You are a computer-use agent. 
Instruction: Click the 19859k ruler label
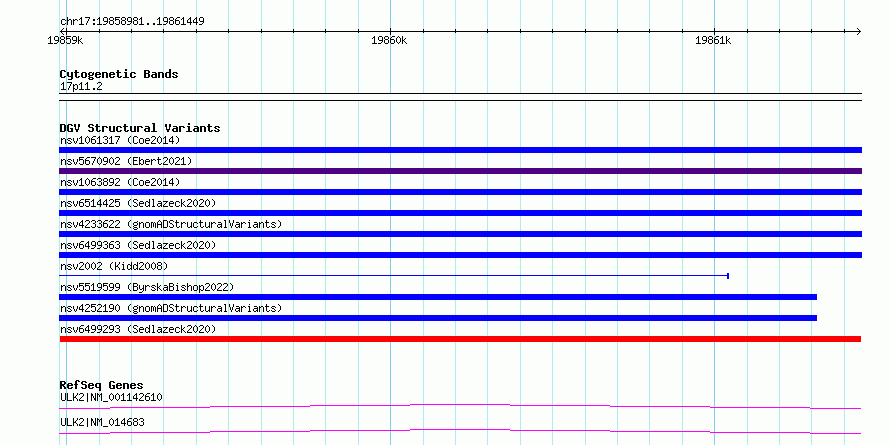click(65, 41)
